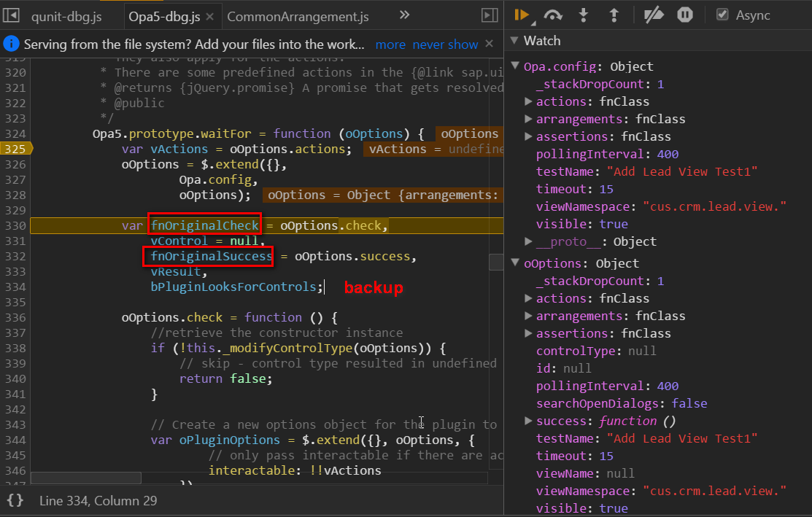The image size is (812, 517).
Task: Click 'Line 334, Column 29' status text
Action: click(x=98, y=500)
